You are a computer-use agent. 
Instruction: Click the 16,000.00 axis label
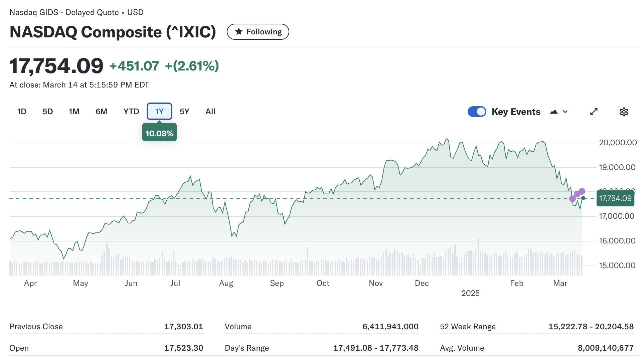coord(617,241)
